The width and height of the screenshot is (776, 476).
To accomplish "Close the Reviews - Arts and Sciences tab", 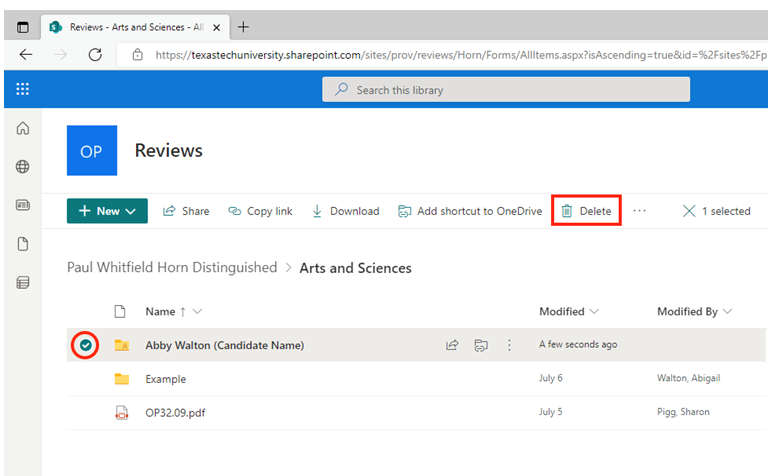I will coord(216,28).
